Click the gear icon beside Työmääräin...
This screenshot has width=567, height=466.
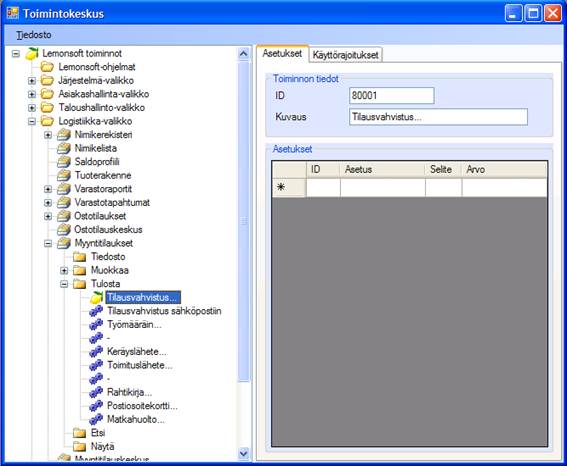[96, 325]
